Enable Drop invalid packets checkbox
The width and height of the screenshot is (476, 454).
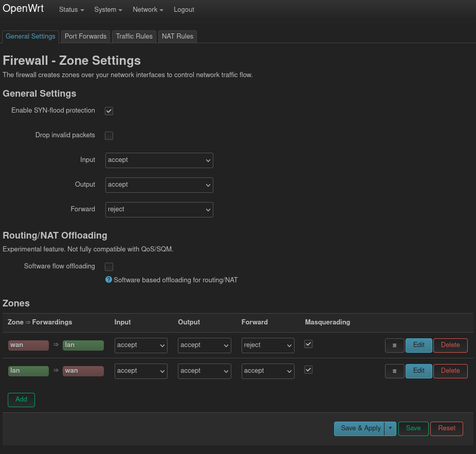click(109, 135)
